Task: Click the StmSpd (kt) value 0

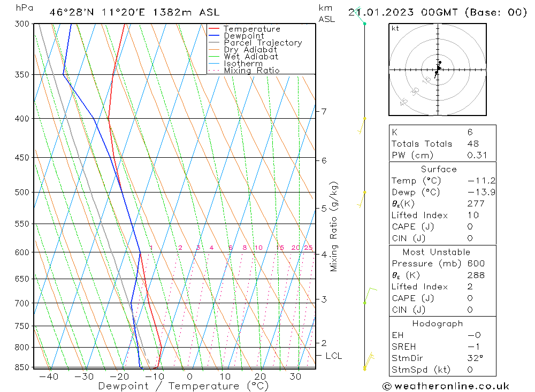Action: pyautogui.click(x=470, y=370)
